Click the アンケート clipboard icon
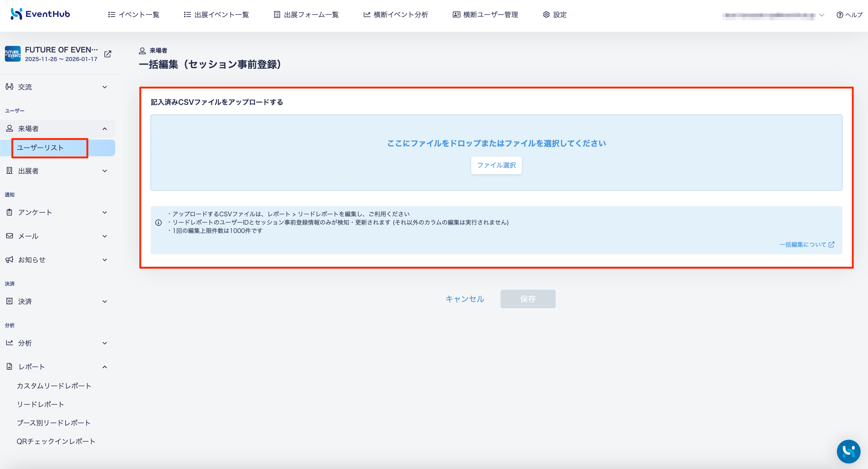 10,212
